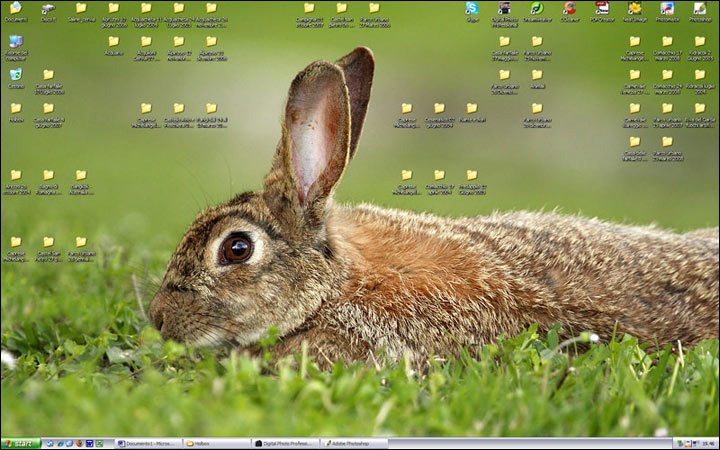The height and width of the screenshot is (450, 720).
Task: Select Alpenzoo 27 novembre folder
Action: tap(179, 48)
